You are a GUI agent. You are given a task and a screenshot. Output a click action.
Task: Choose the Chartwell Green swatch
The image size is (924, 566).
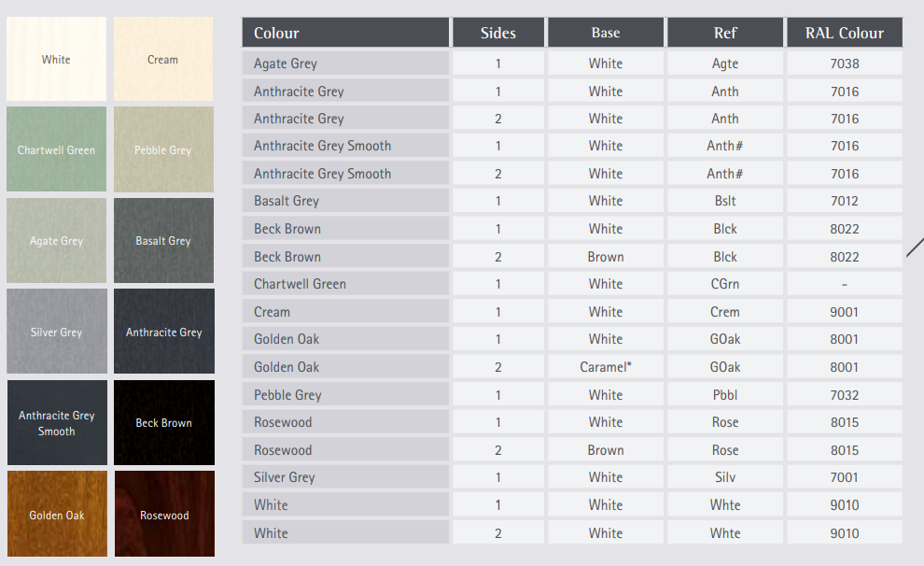click(57, 149)
